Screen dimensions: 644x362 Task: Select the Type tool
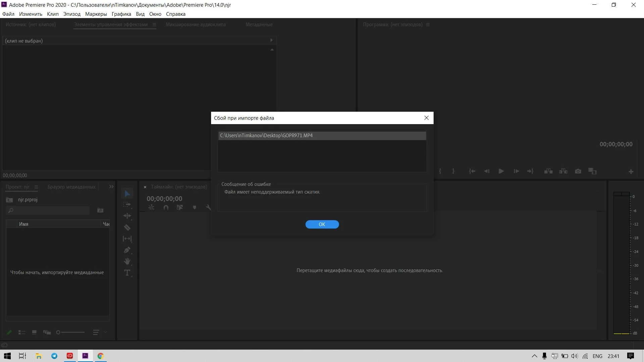pyautogui.click(x=127, y=272)
